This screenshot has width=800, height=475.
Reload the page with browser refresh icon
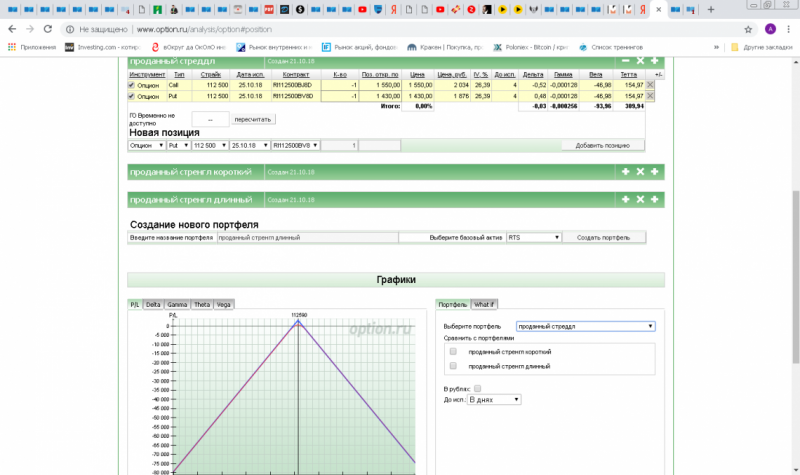[45, 29]
